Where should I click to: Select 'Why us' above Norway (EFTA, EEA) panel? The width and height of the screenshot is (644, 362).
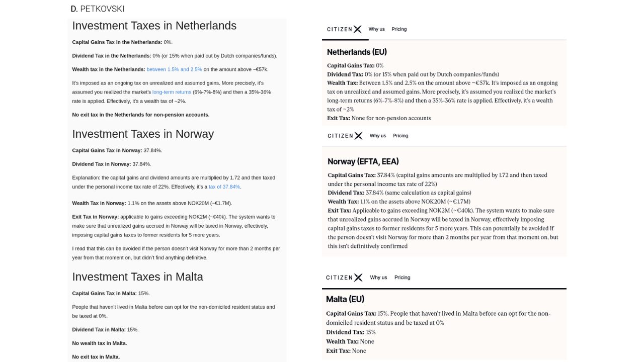[x=378, y=136]
